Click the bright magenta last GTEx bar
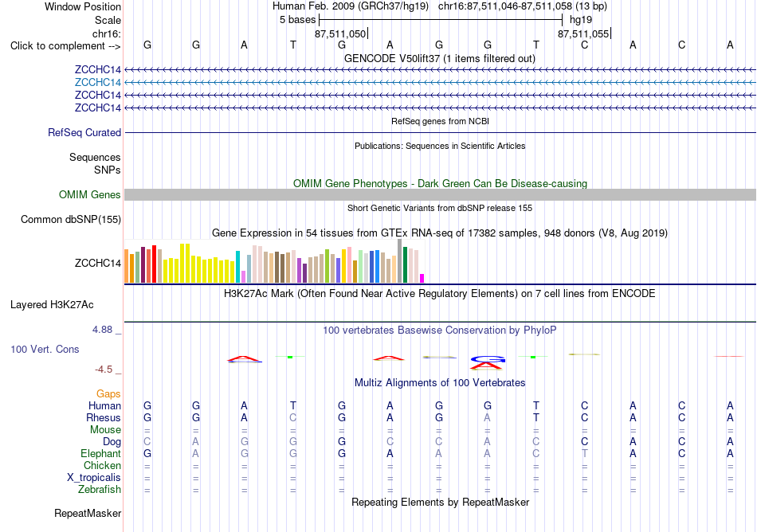The width and height of the screenshot is (757, 532). coord(422,278)
